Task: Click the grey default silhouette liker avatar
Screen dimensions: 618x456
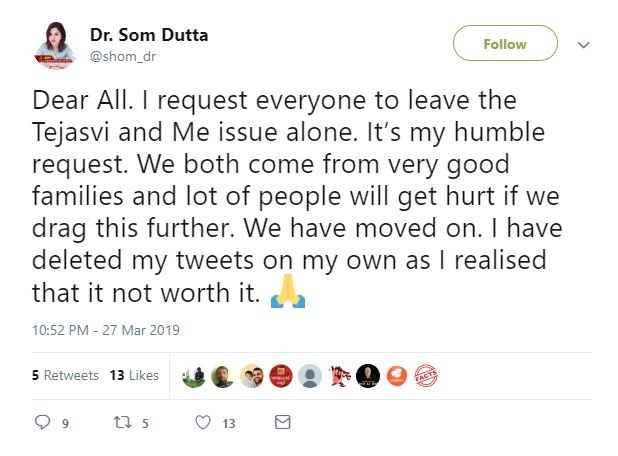Action: click(x=311, y=375)
